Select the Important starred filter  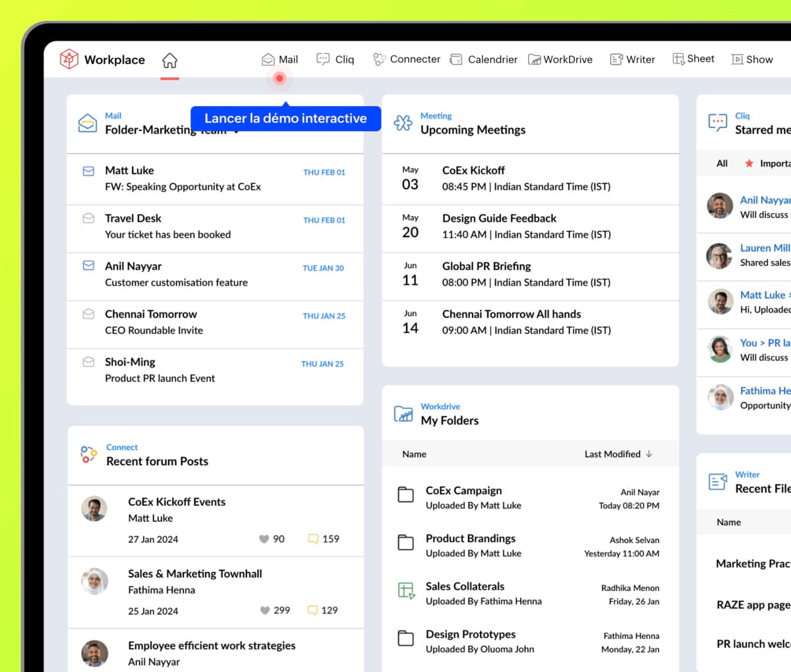768,163
